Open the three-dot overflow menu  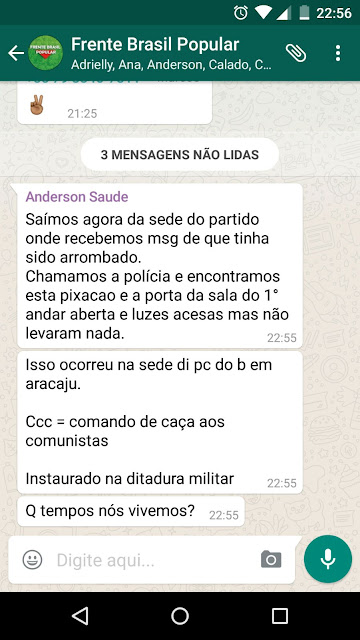(338, 53)
